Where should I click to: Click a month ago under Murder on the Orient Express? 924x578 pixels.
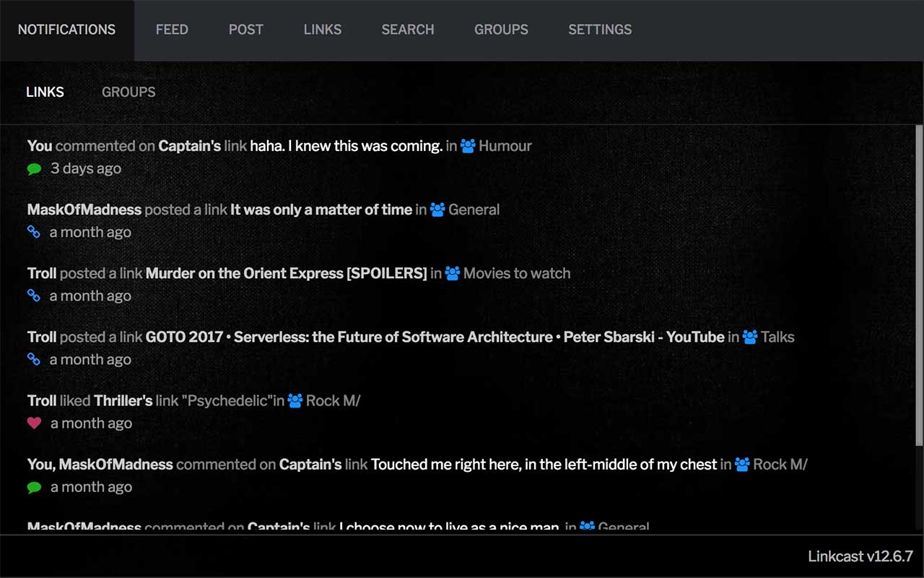pos(90,296)
